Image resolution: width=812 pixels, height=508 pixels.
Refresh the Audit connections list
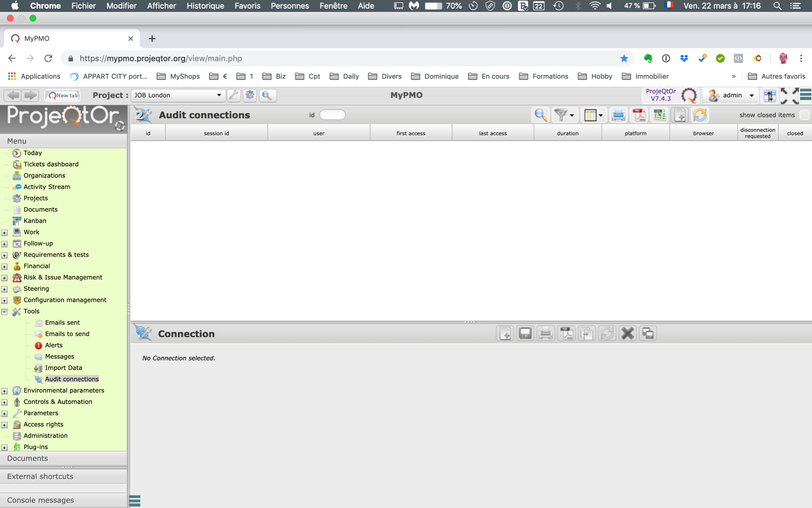coord(700,115)
